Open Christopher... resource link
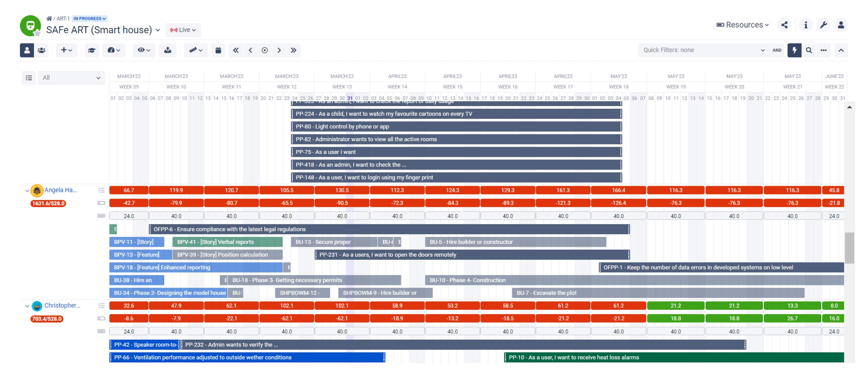This screenshot has width=868, height=376. tap(62, 305)
